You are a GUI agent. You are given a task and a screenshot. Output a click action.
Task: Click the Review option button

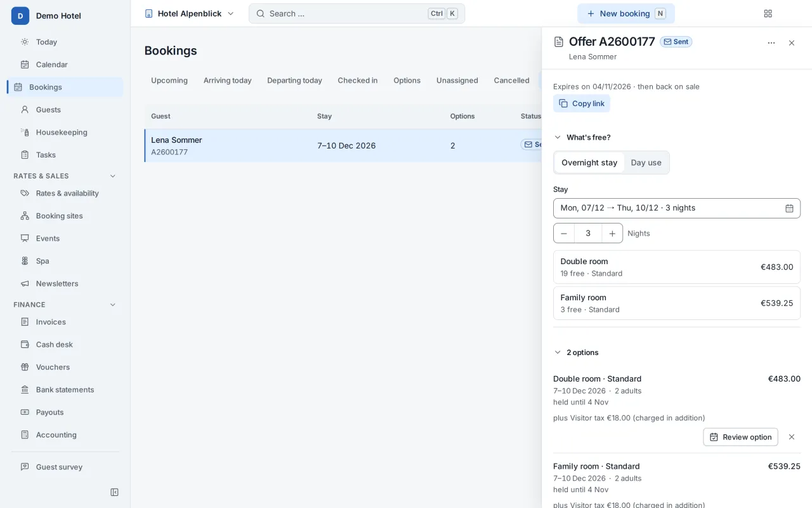(740, 437)
